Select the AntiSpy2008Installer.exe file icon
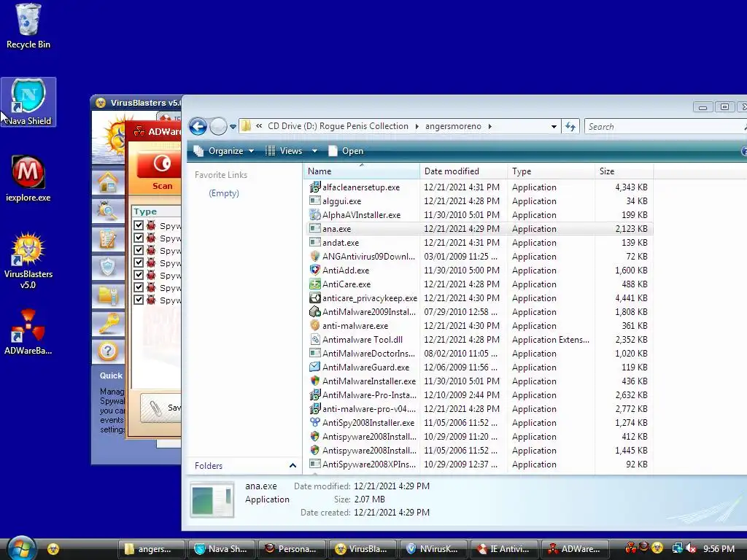 pos(315,422)
